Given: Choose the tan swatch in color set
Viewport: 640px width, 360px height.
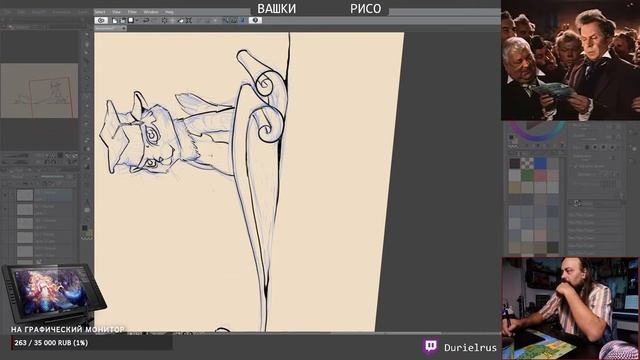Looking at the screenshot, I should coord(515,187).
